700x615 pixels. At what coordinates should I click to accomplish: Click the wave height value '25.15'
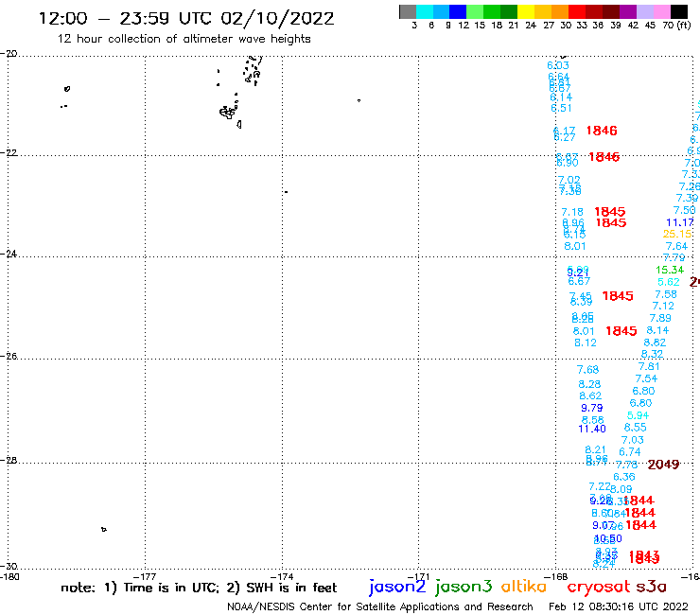pyautogui.click(x=677, y=234)
